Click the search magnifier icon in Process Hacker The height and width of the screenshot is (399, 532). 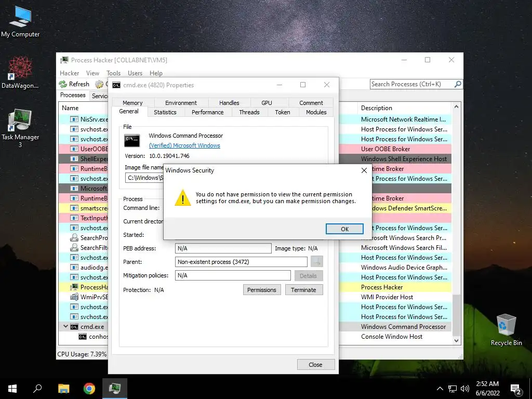[458, 84]
